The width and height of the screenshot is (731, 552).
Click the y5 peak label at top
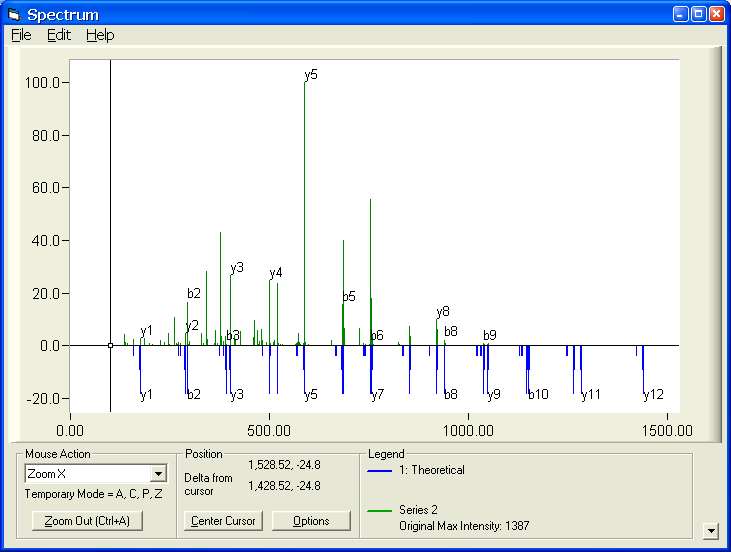(x=311, y=75)
